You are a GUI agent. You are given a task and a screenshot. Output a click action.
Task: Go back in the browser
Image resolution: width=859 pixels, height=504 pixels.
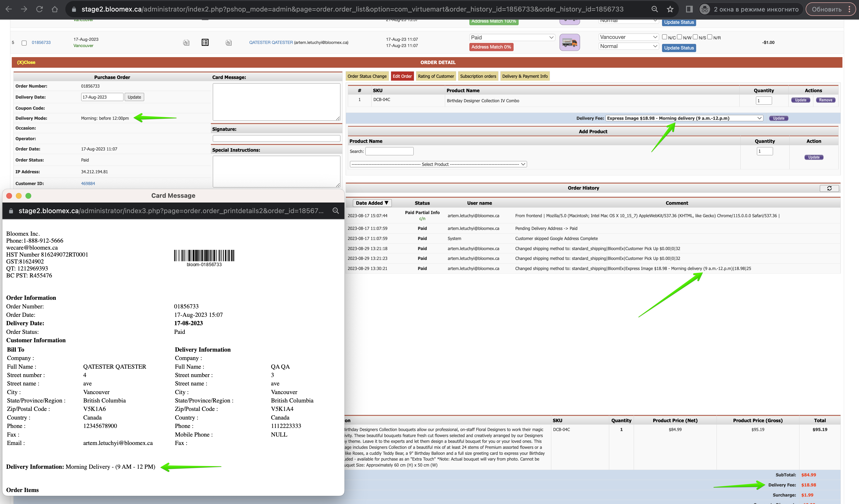point(9,9)
